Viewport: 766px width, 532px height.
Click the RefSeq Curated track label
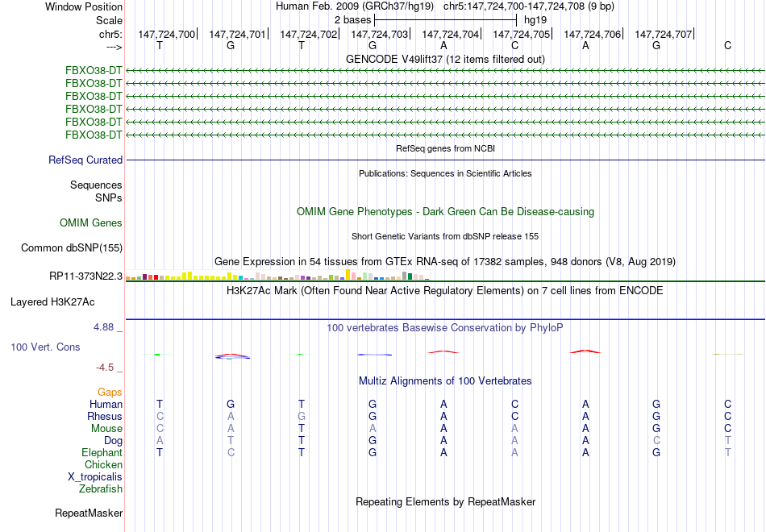click(85, 160)
